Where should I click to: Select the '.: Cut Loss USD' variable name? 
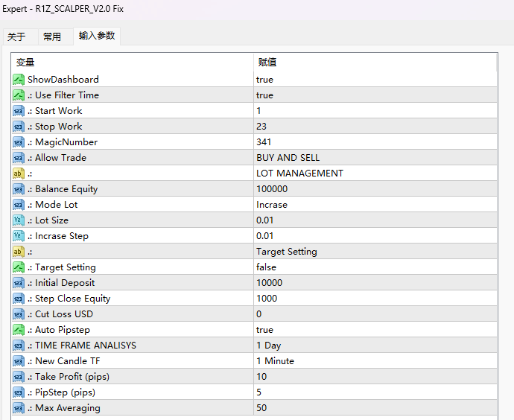point(60,314)
